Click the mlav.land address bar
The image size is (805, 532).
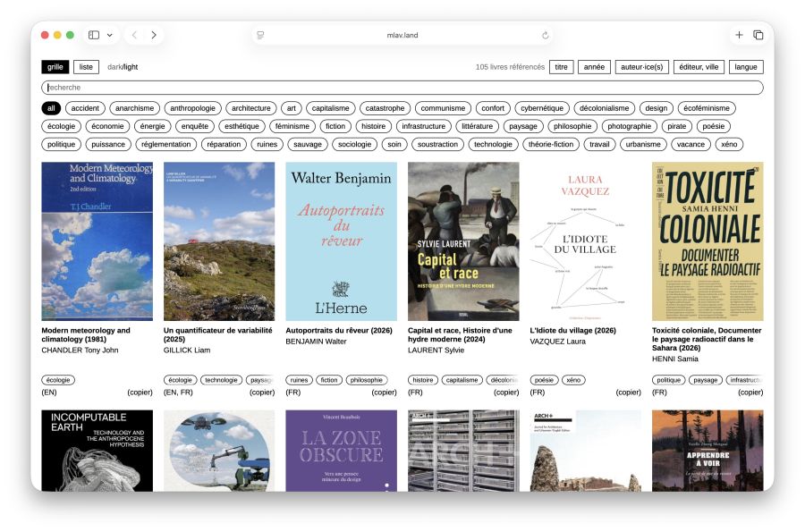coord(402,35)
